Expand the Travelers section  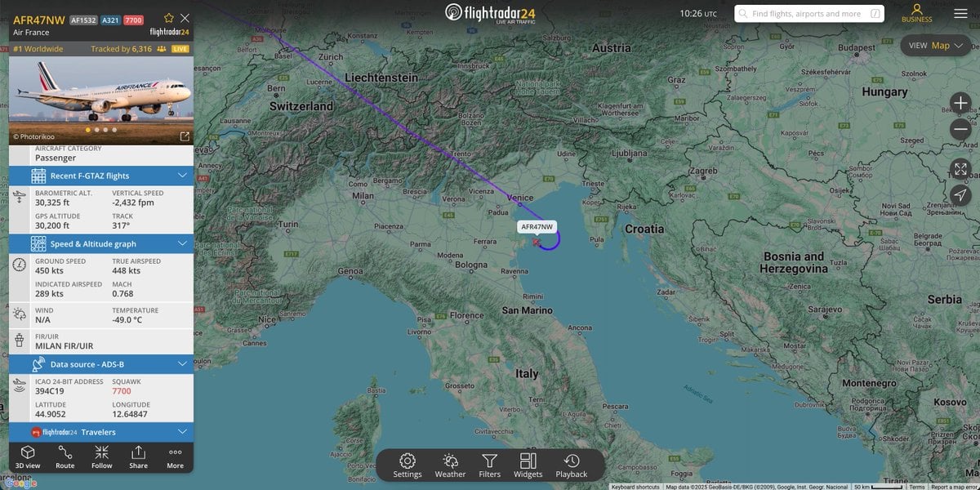coord(101,432)
